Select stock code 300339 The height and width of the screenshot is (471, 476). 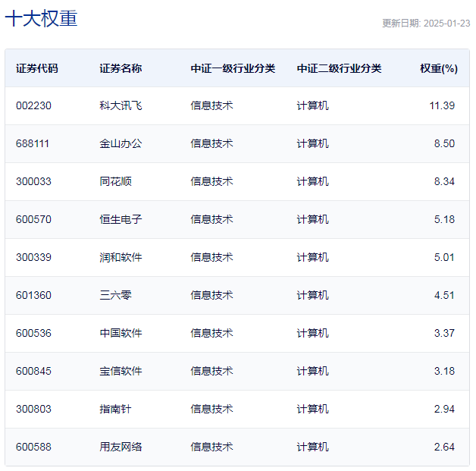click(x=33, y=258)
